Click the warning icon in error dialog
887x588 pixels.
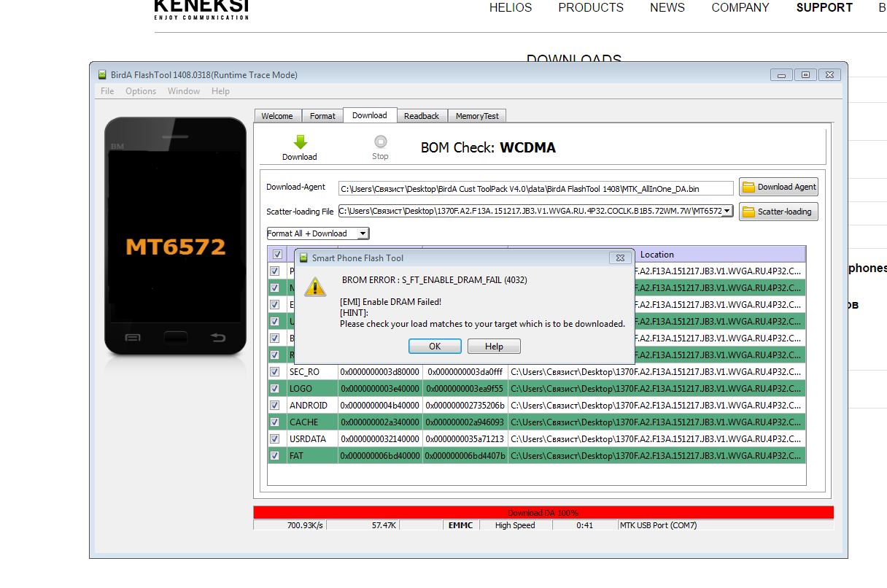coord(315,287)
